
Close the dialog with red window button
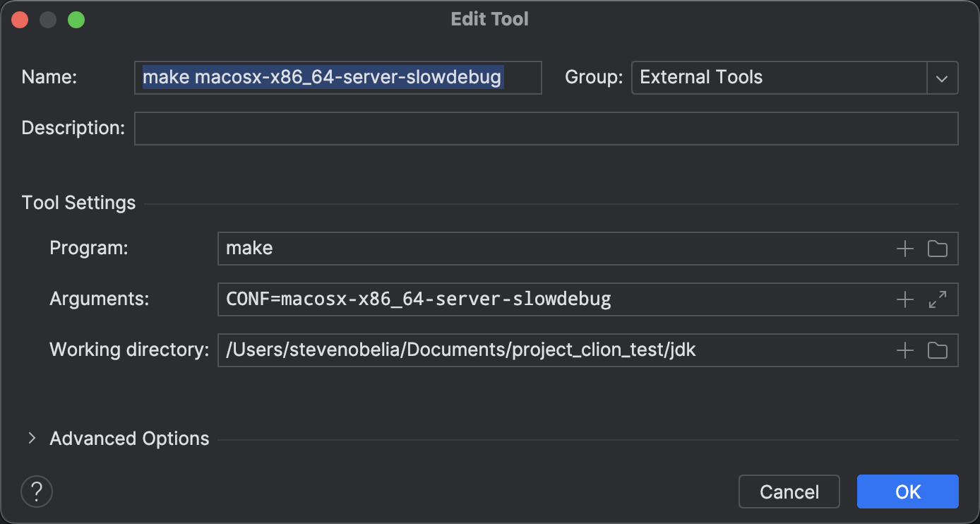click(20, 20)
